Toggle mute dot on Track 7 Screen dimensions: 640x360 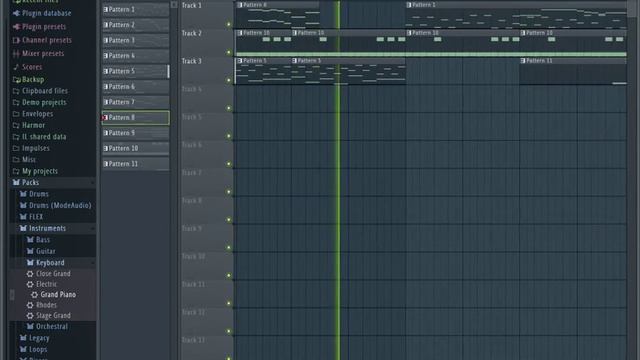tap(229, 192)
